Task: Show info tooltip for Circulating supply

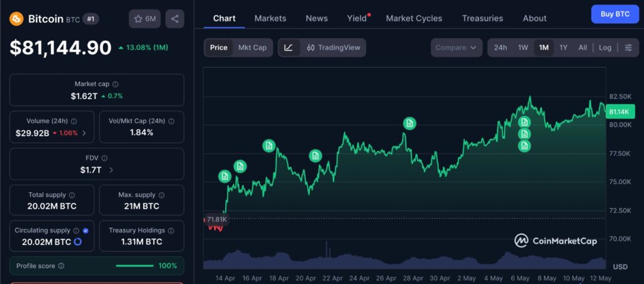Action: tap(76, 231)
